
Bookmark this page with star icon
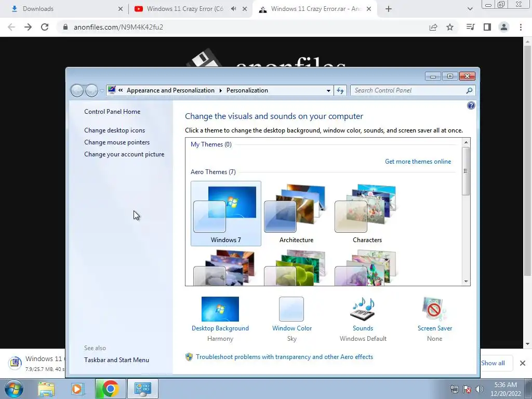(x=450, y=27)
